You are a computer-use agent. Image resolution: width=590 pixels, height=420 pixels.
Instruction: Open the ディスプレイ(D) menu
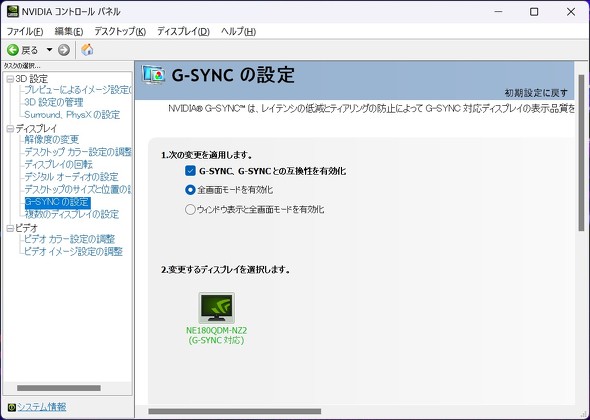click(183, 32)
